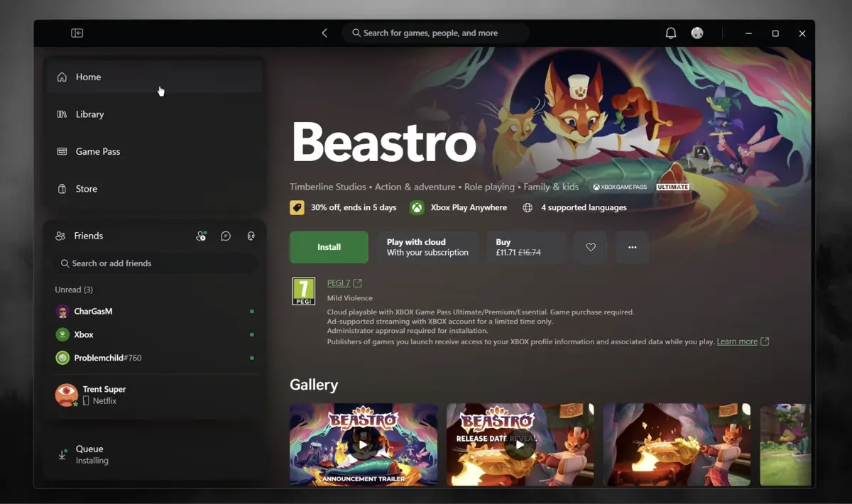Click the Xbox Play Anywhere logo
Image resolution: width=852 pixels, height=504 pixels.
(417, 208)
